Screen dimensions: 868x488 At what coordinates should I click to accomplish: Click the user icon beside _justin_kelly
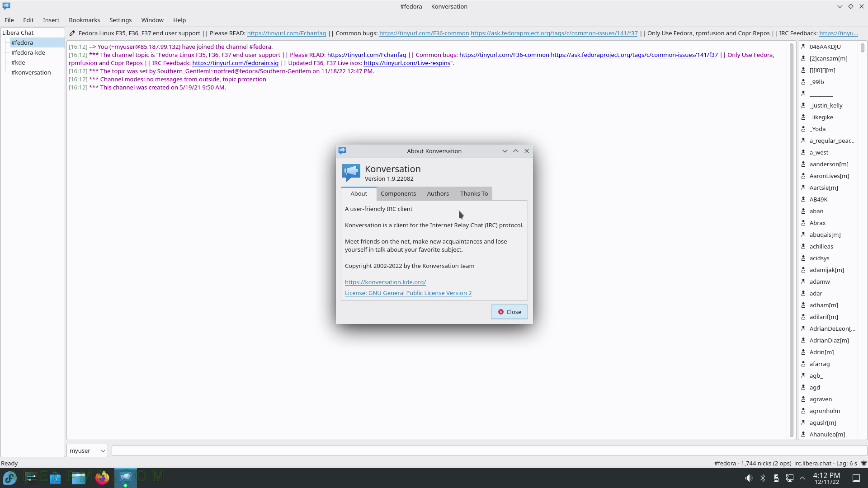pyautogui.click(x=803, y=105)
